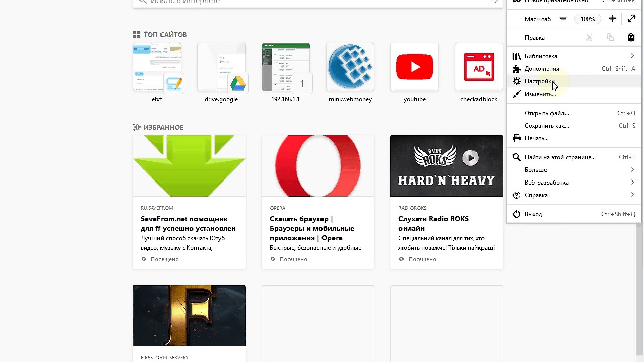The width and height of the screenshot is (644, 362).
Task: Click the Печать printer icon
Action: click(517, 138)
